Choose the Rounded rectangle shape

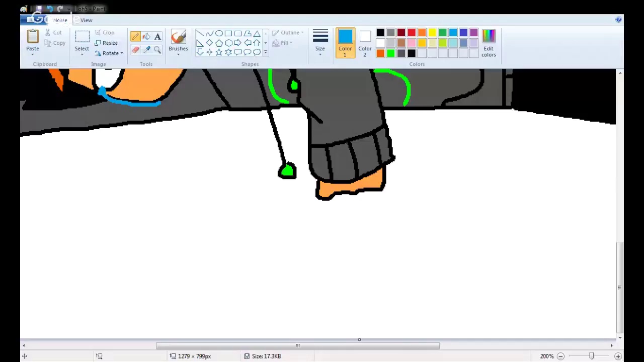pyautogui.click(x=238, y=34)
